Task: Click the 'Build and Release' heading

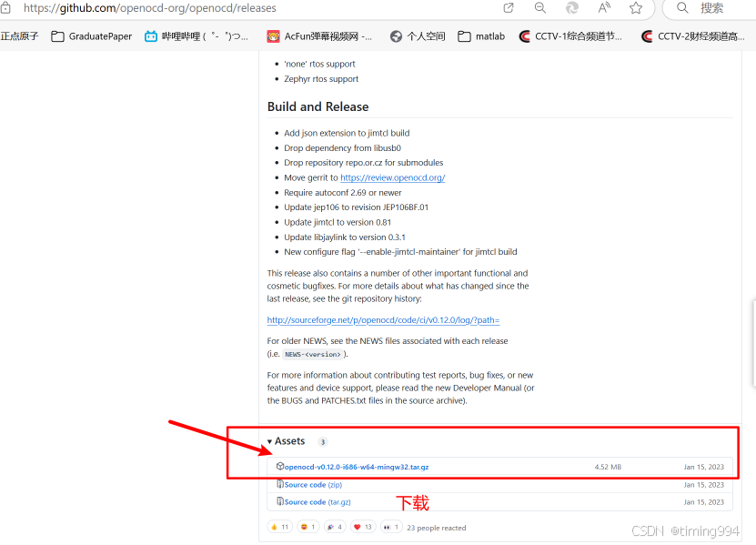Action: [318, 106]
